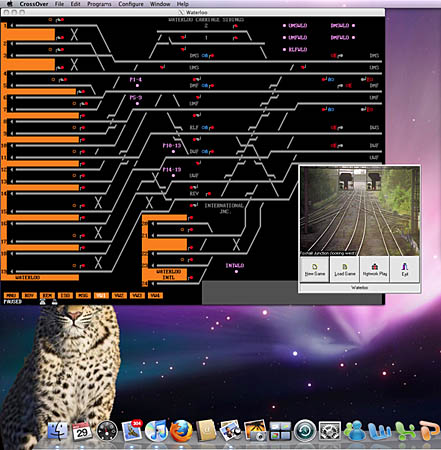441x450 pixels.
Task: Toggle the pink dot under P14-19
Action: [173, 176]
